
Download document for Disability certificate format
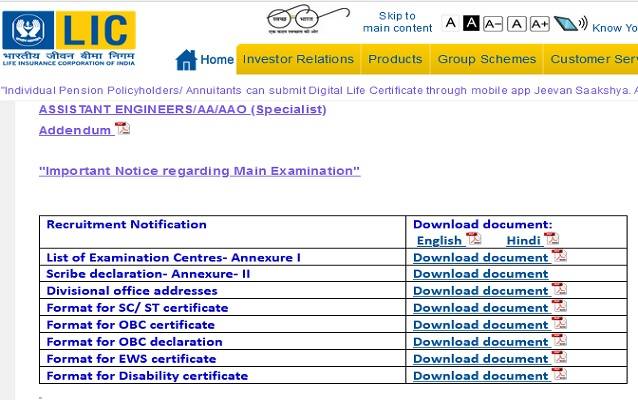481,376
